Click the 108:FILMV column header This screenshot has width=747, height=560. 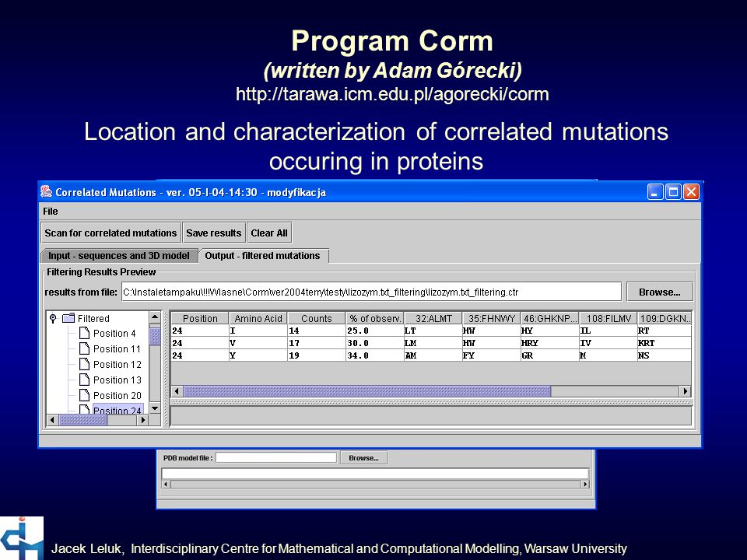[608, 319]
